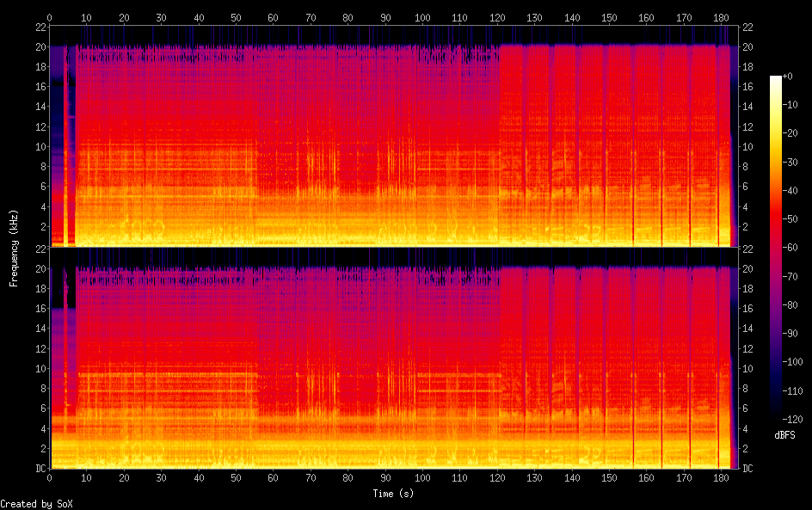Click the 22 label at top-left of upper channel
The width and height of the screenshot is (812, 510).
(x=39, y=27)
